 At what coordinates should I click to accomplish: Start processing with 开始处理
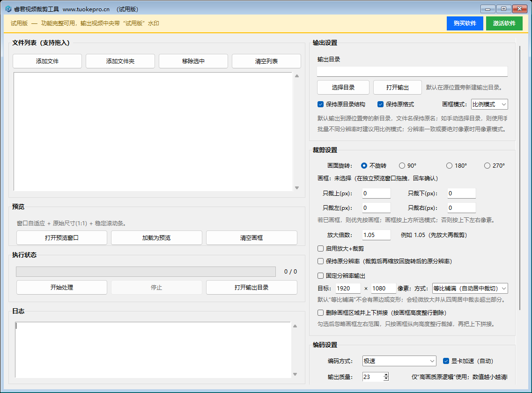(62, 288)
